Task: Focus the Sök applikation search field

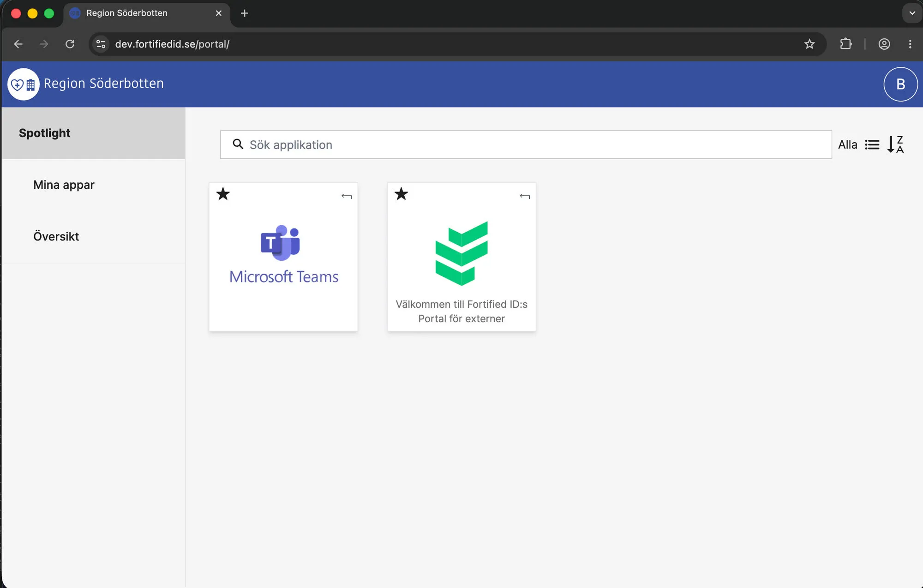Action: 526,144
